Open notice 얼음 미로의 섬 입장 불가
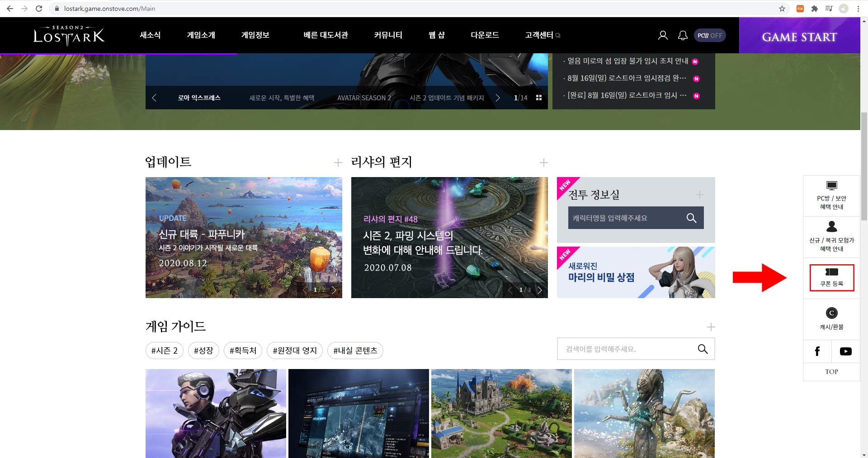 (x=628, y=61)
